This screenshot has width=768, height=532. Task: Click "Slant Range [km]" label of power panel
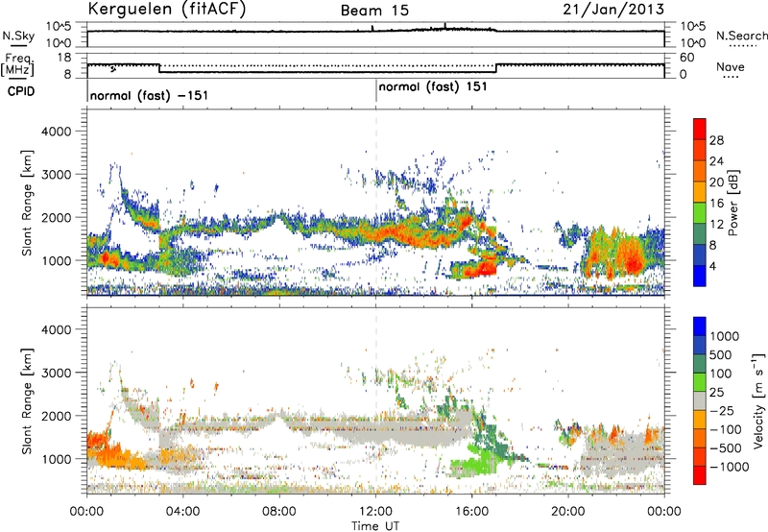click(27, 203)
